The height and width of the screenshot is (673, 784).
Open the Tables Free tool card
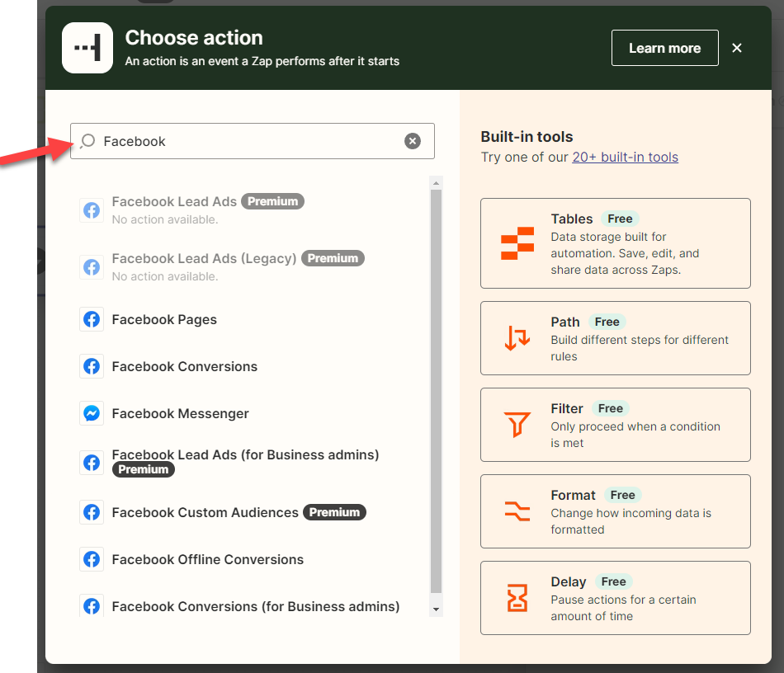click(x=616, y=243)
